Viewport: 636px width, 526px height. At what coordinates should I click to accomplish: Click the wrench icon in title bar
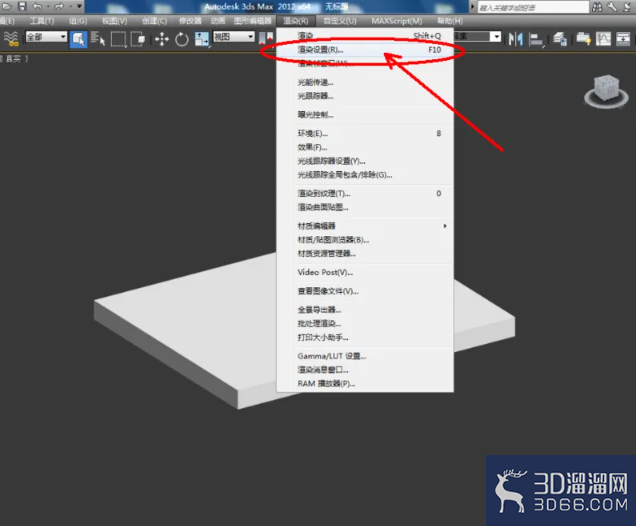(612, 6)
